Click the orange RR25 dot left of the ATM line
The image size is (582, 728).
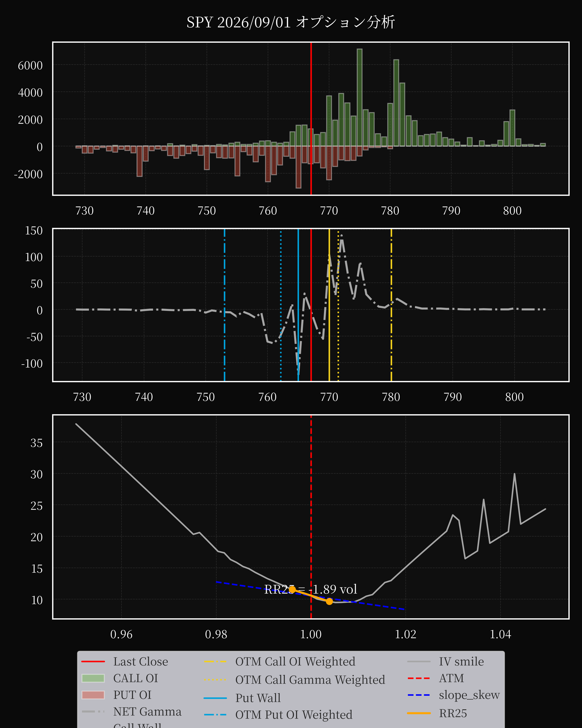292,589
